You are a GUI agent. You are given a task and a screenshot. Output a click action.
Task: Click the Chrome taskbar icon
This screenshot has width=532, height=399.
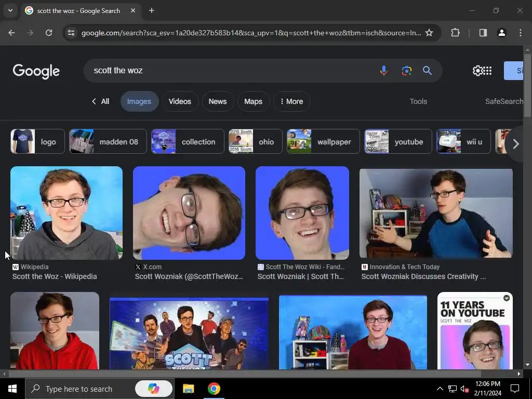(x=214, y=389)
